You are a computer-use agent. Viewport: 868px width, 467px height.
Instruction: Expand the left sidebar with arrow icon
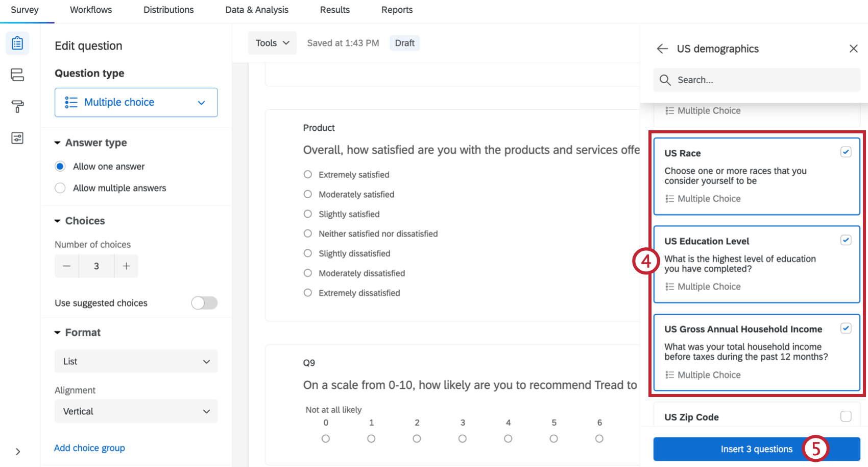coord(18,452)
